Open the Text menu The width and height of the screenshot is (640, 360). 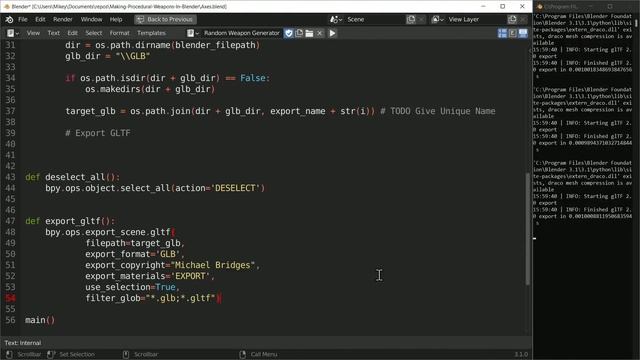click(x=53, y=33)
